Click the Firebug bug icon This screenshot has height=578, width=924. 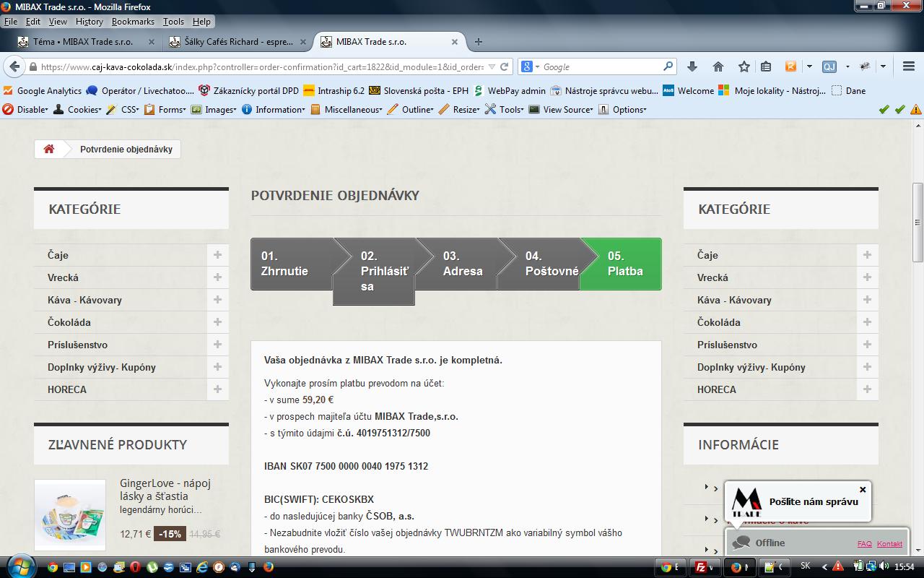pos(865,66)
